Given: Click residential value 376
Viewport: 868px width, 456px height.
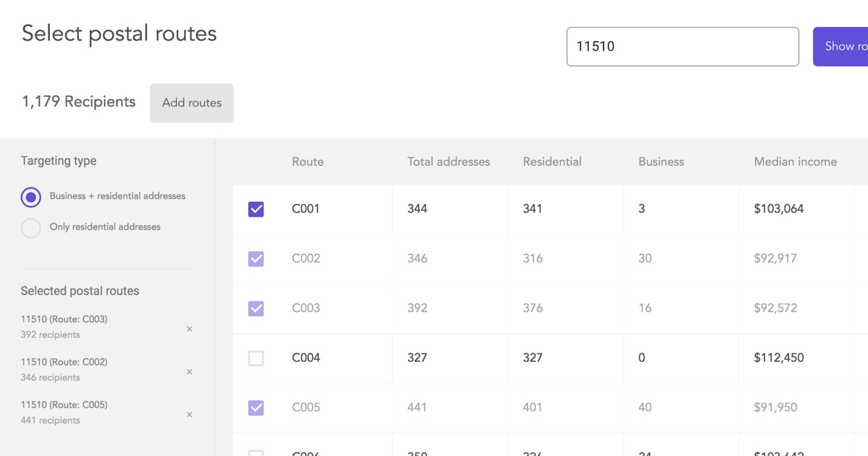Looking at the screenshot, I should [533, 308].
